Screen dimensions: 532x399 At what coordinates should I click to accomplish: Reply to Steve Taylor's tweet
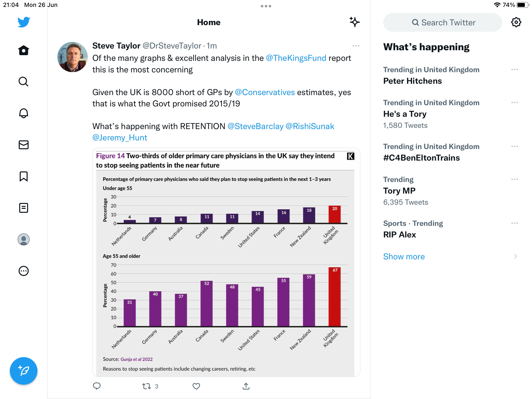pos(97,386)
